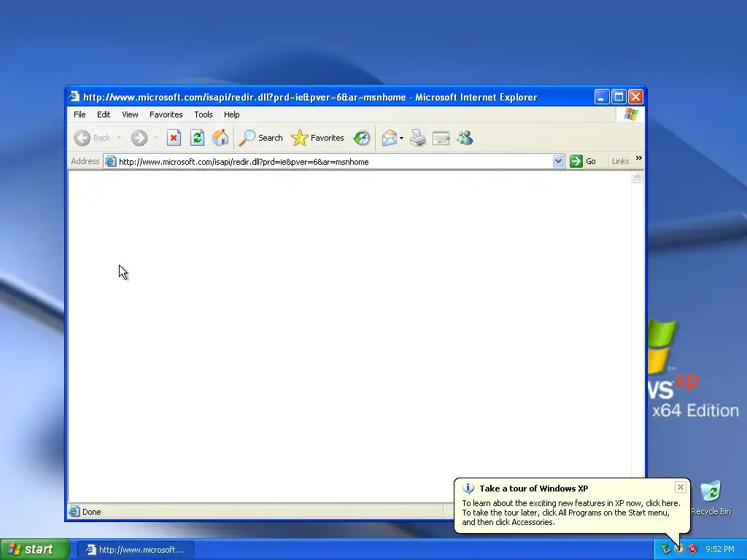Click the network tray icon
Viewport: 747px width, 560px height.
pos(666,549)
